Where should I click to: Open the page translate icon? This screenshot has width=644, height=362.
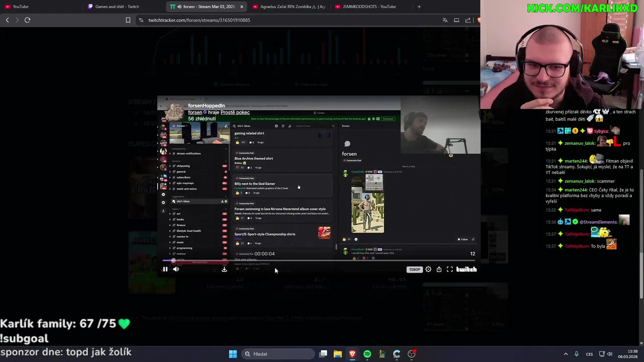(x=445, y=20)
